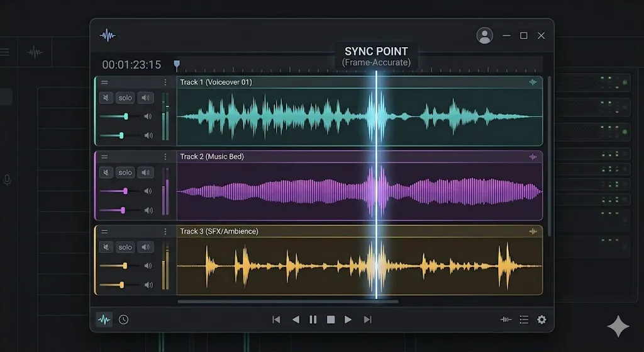Click the waveform tab in the background window
The image size is (644, 352).
tap(35, 52)
